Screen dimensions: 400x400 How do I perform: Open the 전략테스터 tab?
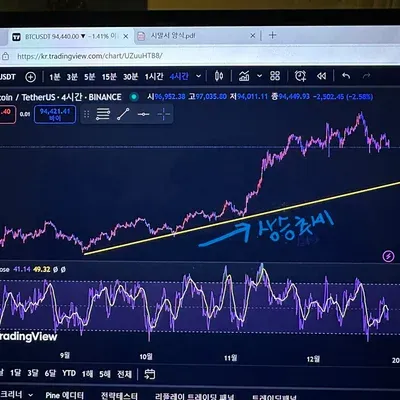(x=119, y=396)
